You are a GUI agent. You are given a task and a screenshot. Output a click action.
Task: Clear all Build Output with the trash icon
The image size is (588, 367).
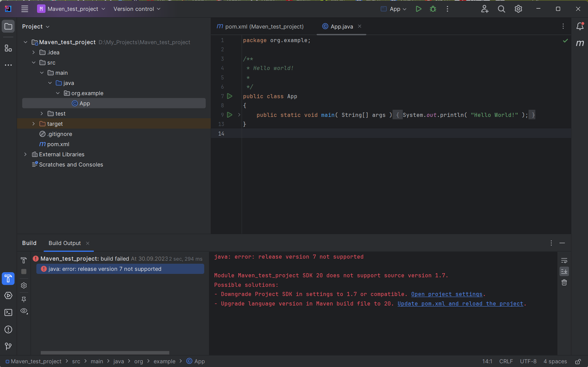click(x=564, y=282)
